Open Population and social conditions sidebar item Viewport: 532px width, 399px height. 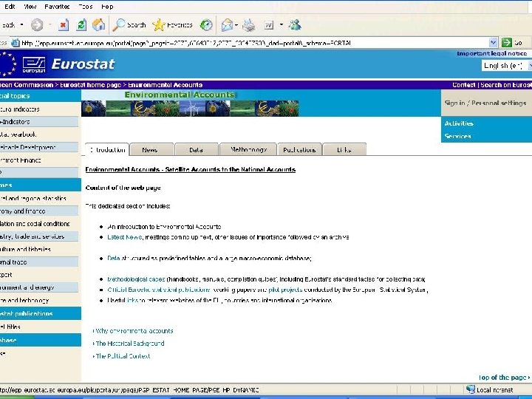35,224
